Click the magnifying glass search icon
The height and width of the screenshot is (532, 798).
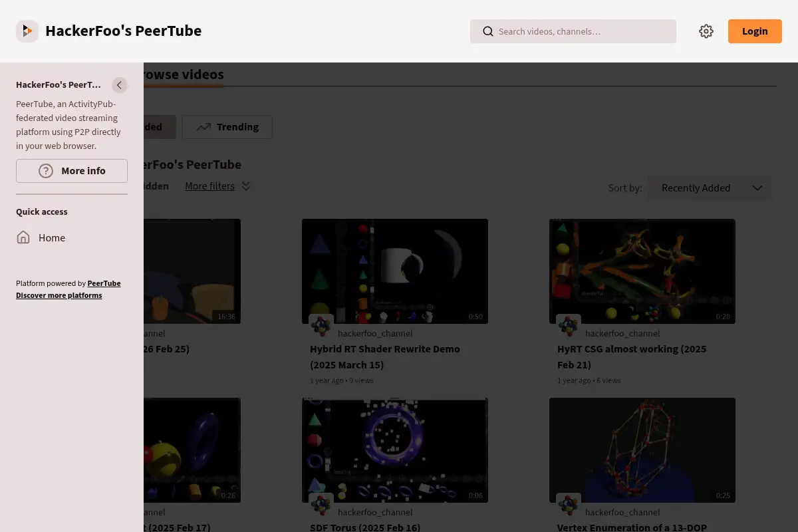(x=488, y=31)
